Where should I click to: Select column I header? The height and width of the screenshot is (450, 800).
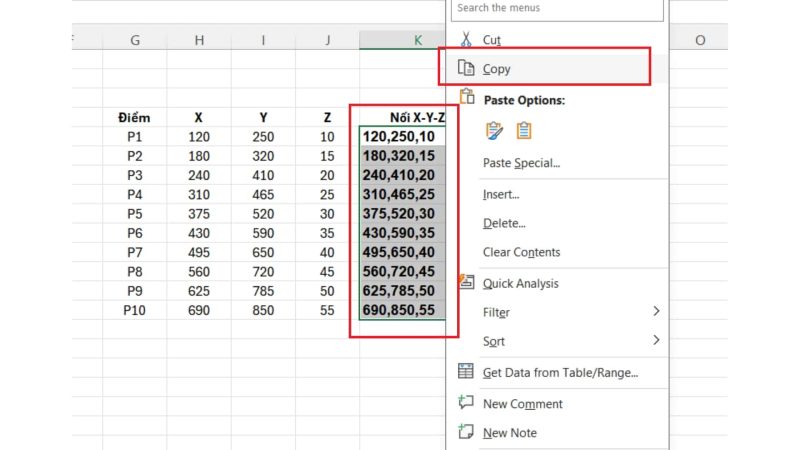[263, 40]
